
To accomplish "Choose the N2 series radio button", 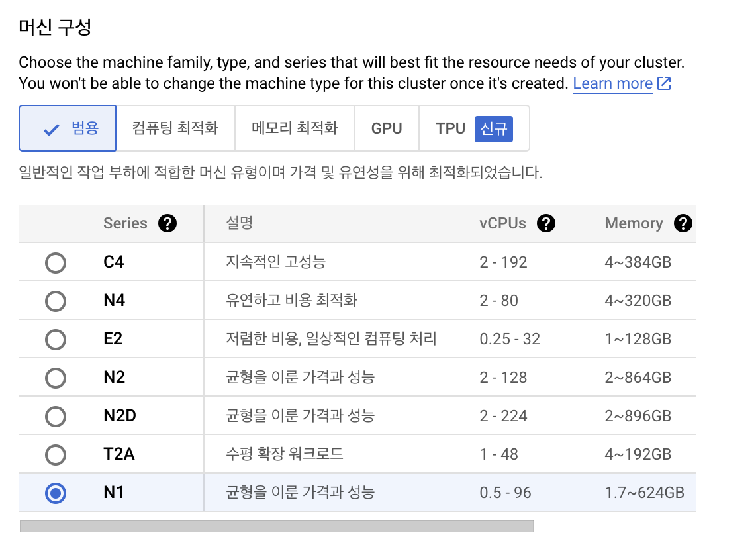I will point(56,378).
